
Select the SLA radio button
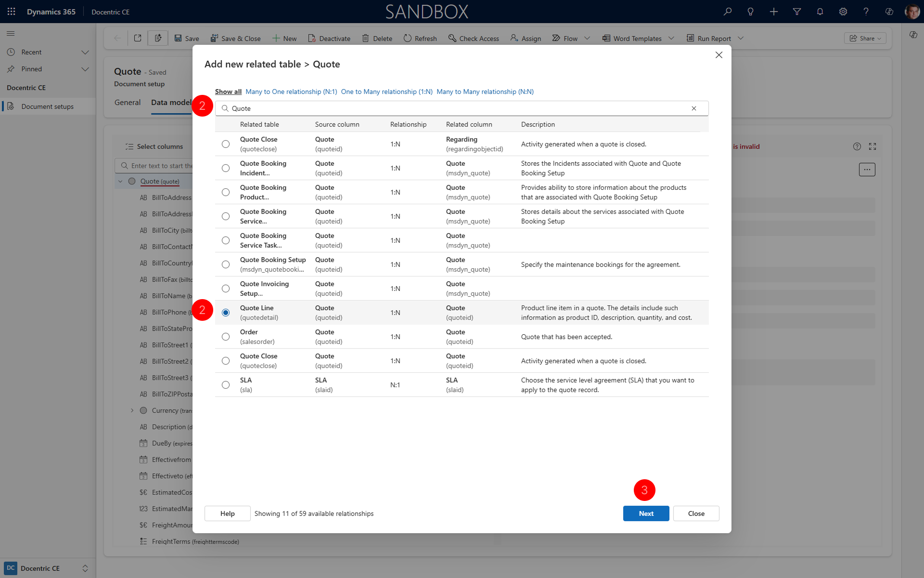(x=226, y=385)
